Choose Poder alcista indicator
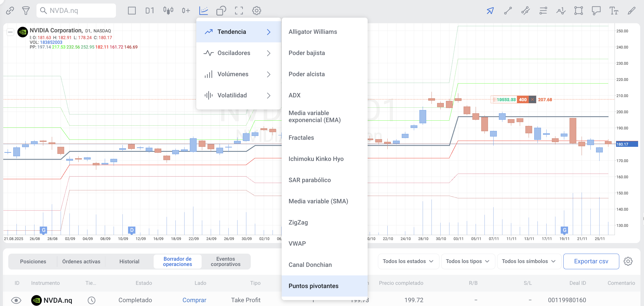644x306 pixels. pyautogui.click(x=325, y=74)
